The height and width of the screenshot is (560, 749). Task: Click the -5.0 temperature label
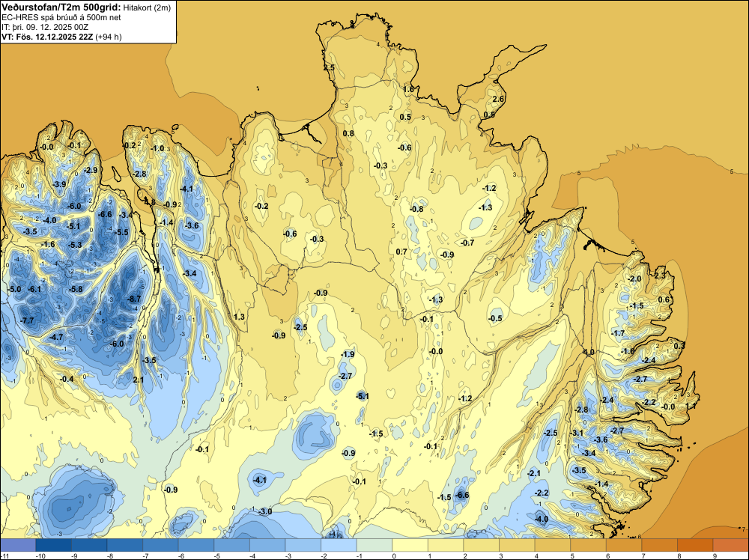pyautogui.click(x=14, y=289)
